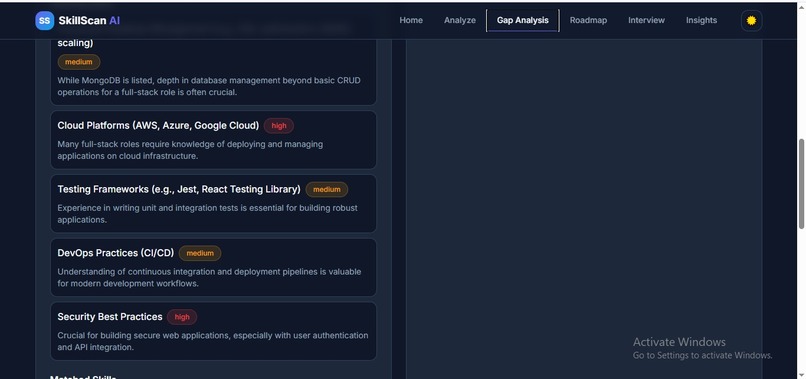
Task: Click the medium badge beside DevOps Practices
Action: point(200,254)
